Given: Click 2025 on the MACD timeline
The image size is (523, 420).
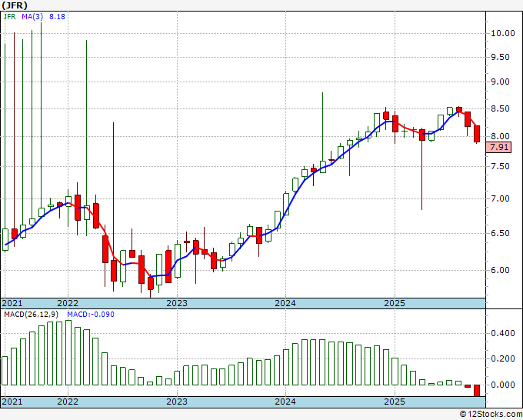Looking at the screenshot, I should [395, 402].
